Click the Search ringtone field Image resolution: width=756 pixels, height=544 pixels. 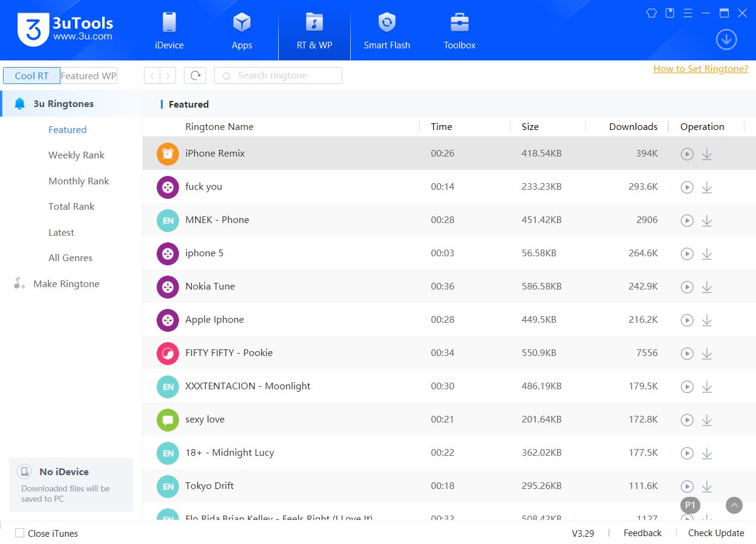point(278,76)
